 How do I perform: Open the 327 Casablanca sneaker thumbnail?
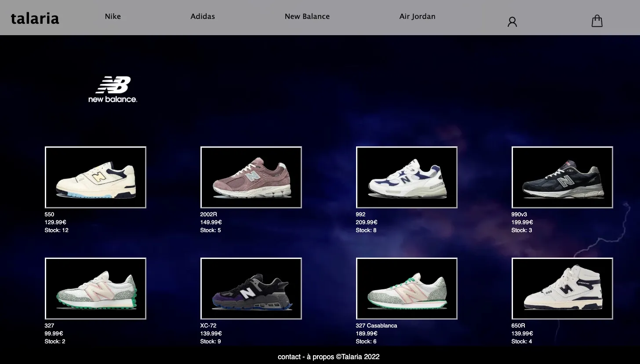pyautogui.click(x=407, y=288)
